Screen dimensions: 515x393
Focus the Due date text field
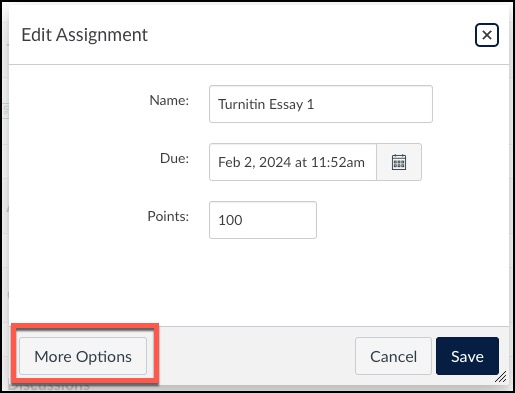293,162
